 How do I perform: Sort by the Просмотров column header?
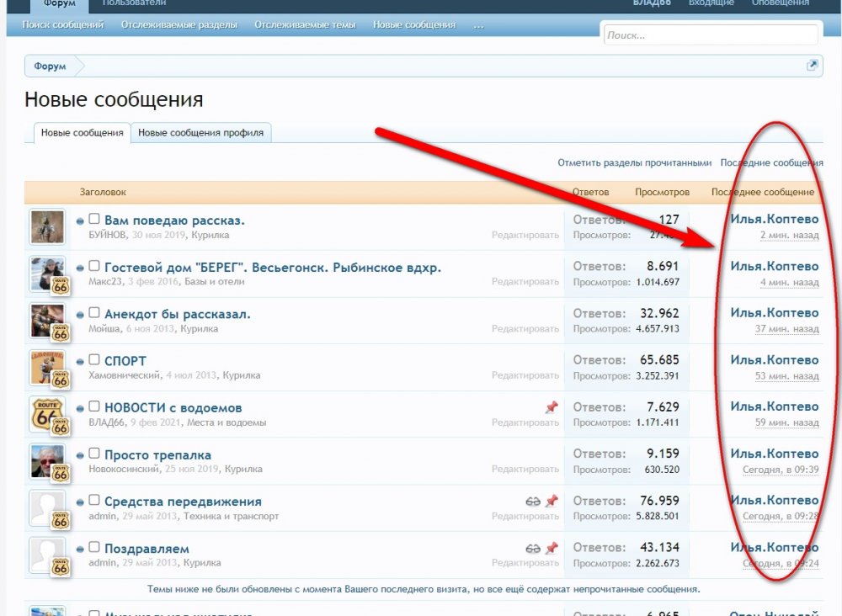pyautogui.click(x=662, y=192)
